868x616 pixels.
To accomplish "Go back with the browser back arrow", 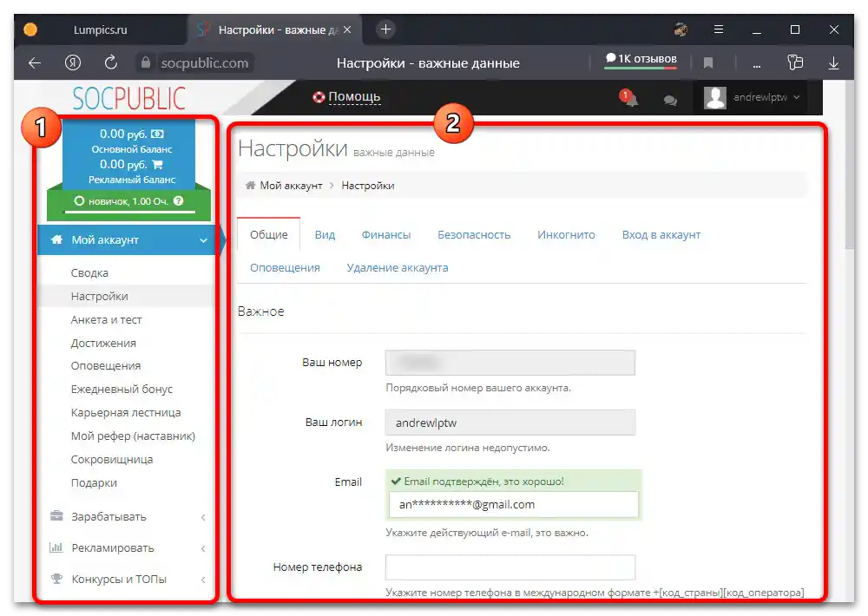I will pyautogui.click(x=35, y=63).
